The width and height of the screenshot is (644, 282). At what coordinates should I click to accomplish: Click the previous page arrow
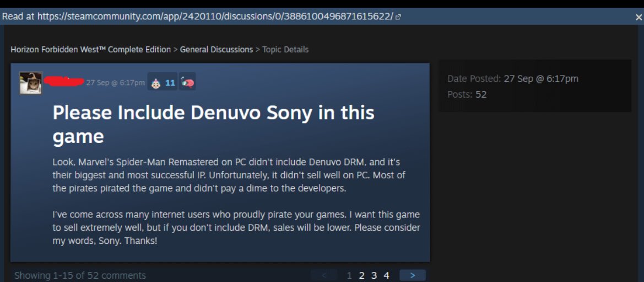tap(324, 275)
